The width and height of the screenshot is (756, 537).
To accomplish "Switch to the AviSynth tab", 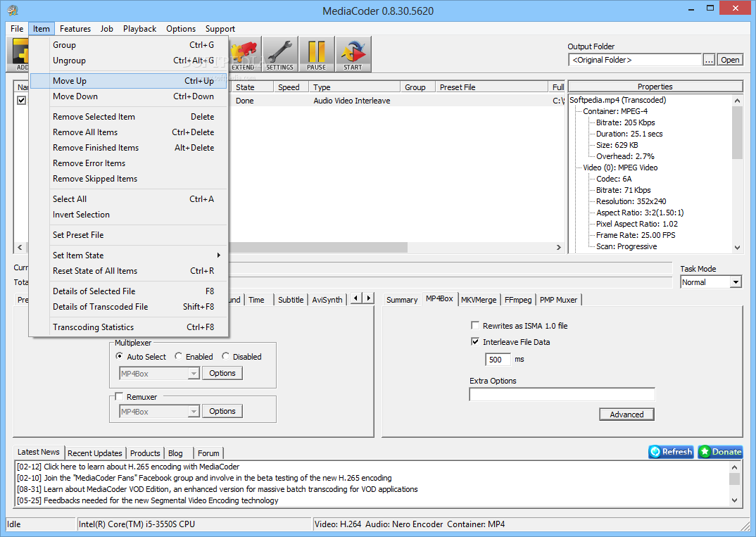I will [x=327, y=299].
